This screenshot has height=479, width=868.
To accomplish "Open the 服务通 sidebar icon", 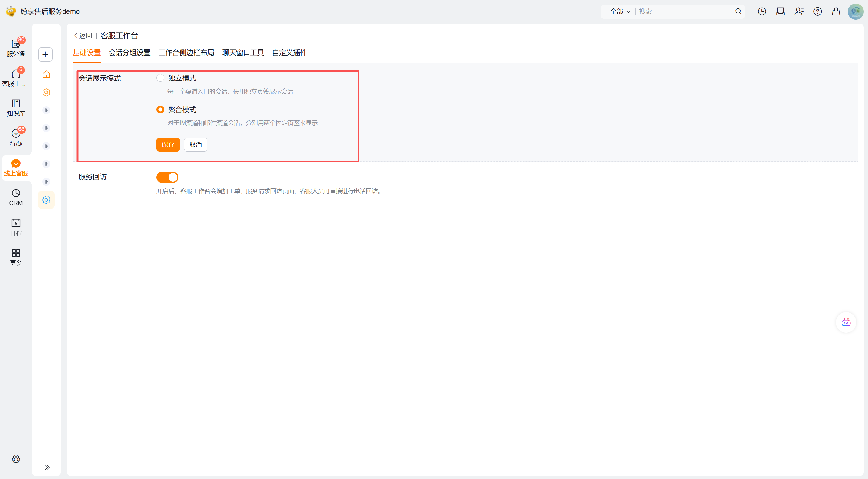I will (x=16, y=47).
